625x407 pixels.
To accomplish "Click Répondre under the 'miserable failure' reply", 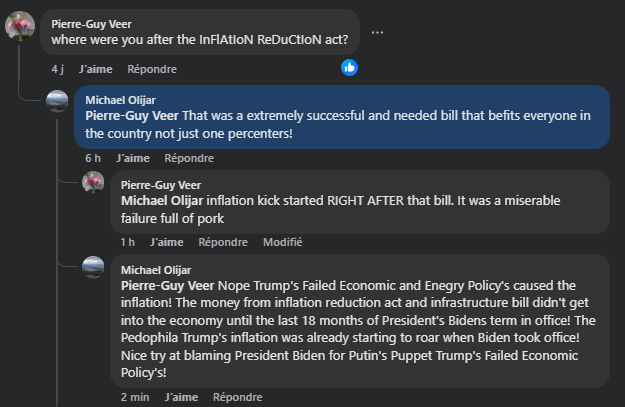I will (x=223, y=242).
